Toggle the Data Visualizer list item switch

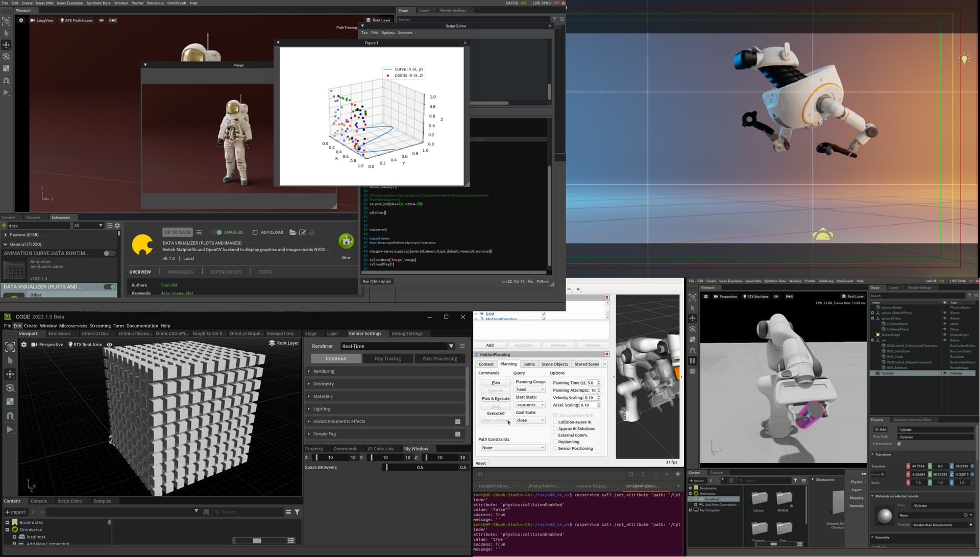(x=109, y=287)
